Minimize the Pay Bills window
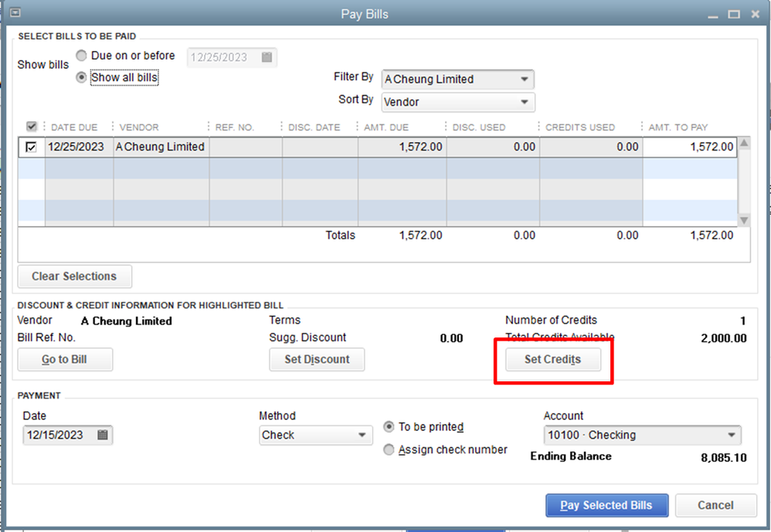Viewport: 771px width, 532px height. tap(713, 15)
